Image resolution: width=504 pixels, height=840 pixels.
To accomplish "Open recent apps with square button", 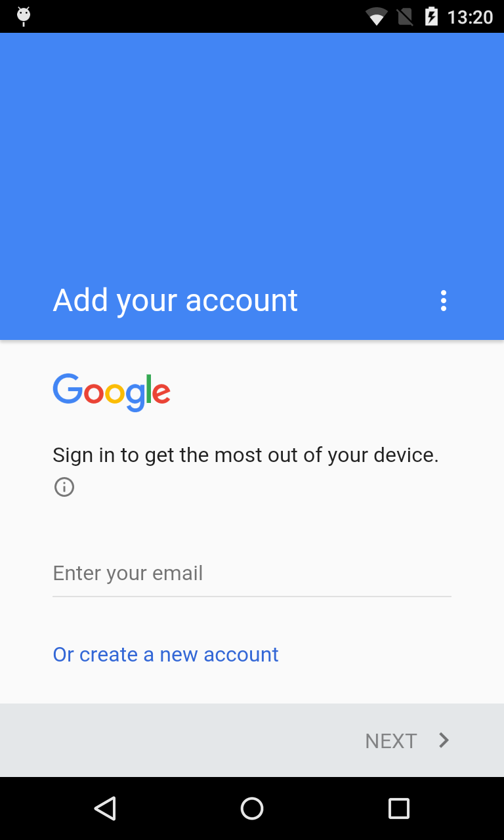I will pyautogui.click(x=399, y=808).
